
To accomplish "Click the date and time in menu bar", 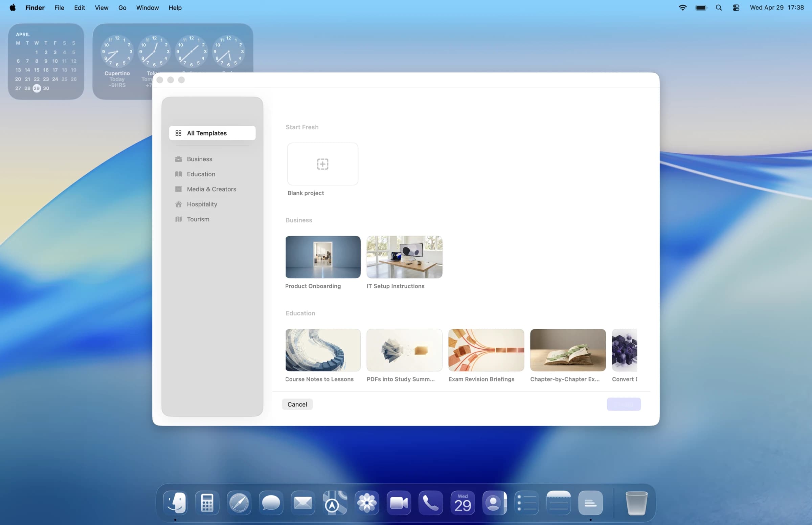I will pyautogui.click(x=776, y=7).
